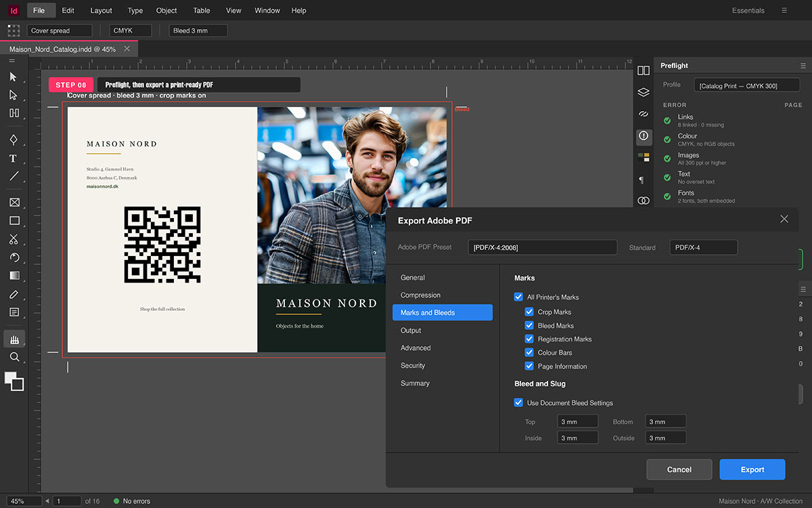
Task: Open the Preflight panel menu icon
Action: point(803,66)
